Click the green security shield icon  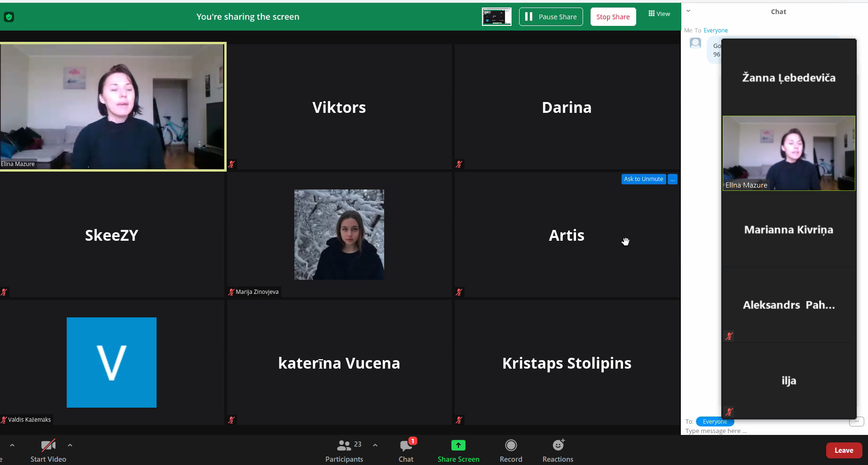[8, 17]
